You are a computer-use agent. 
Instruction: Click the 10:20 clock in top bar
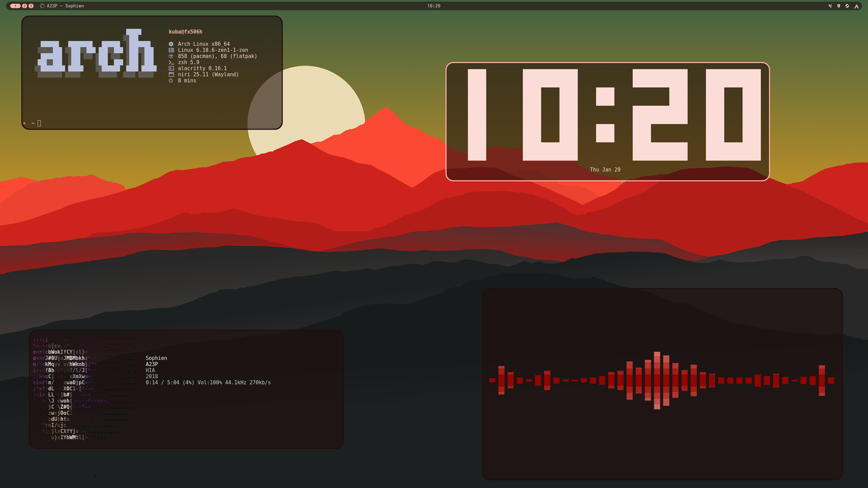[434, 6]
